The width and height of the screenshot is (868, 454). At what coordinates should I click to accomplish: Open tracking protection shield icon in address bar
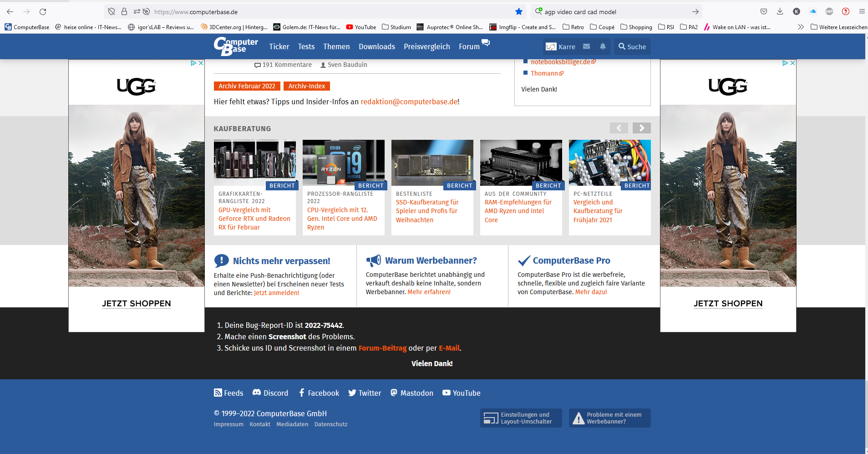coord(112,12)
